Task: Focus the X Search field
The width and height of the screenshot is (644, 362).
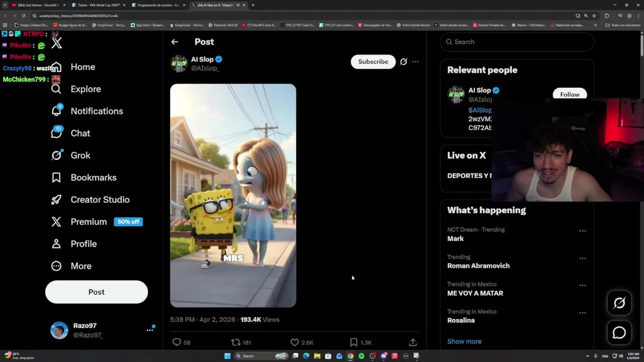Action: pyautogui.click(x=517, y=42)
